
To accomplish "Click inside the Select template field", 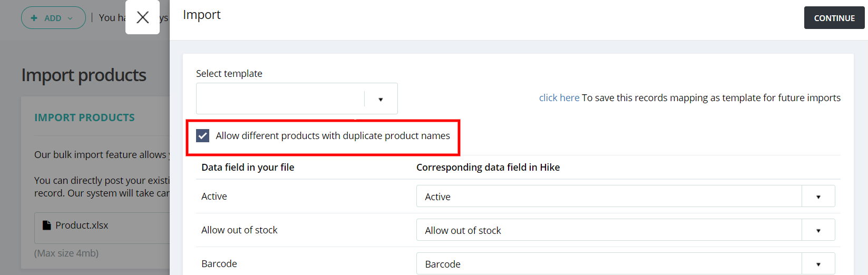I will 280,99.
